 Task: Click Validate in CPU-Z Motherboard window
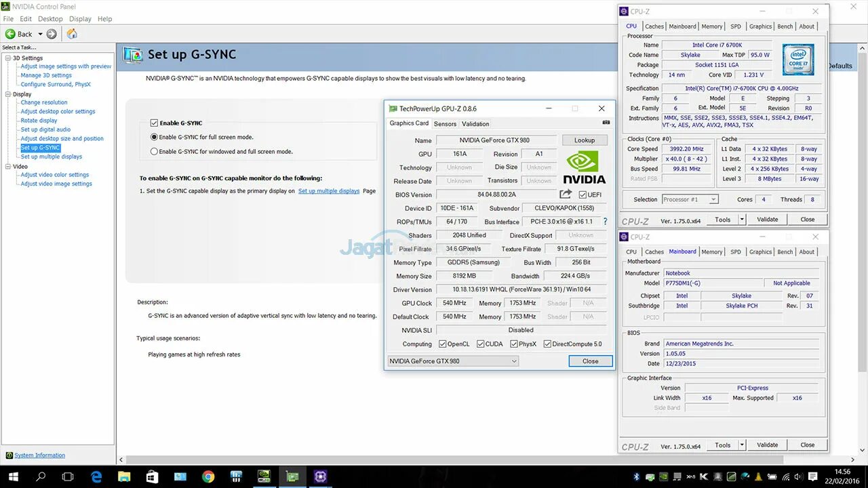[x=768, y=445]
